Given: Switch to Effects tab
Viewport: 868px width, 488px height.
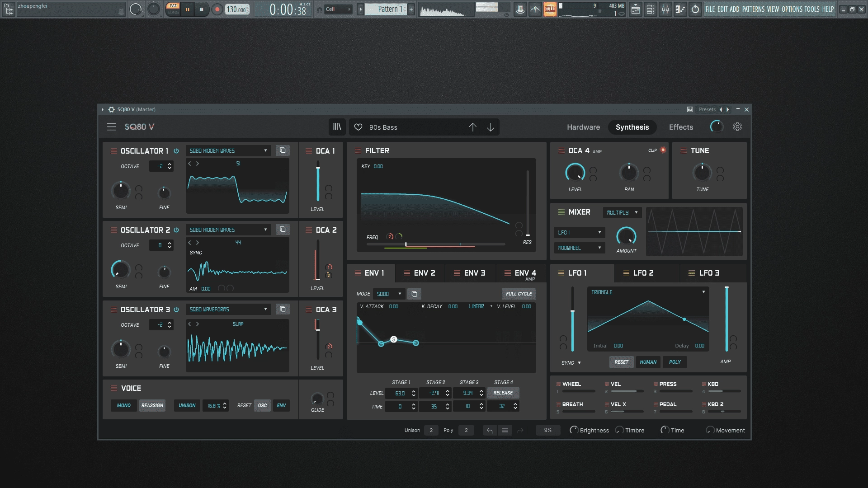Looking at the screenshot, I should [681, 127].
